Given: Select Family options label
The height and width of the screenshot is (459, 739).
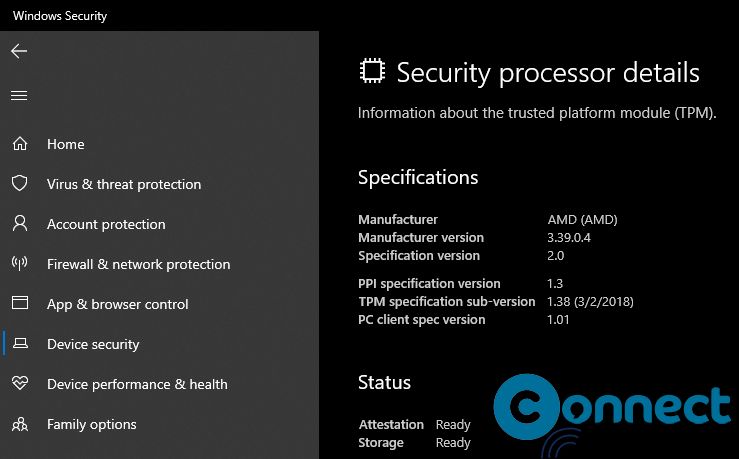Looking at the screenshot, I should [x=91, y=425].
